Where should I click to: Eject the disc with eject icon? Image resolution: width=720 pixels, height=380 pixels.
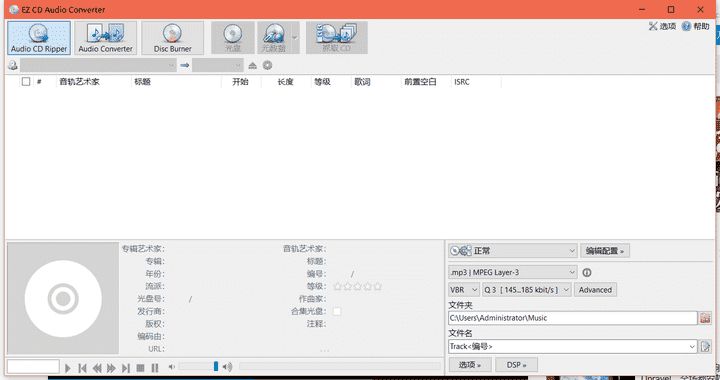pos(253,66)
